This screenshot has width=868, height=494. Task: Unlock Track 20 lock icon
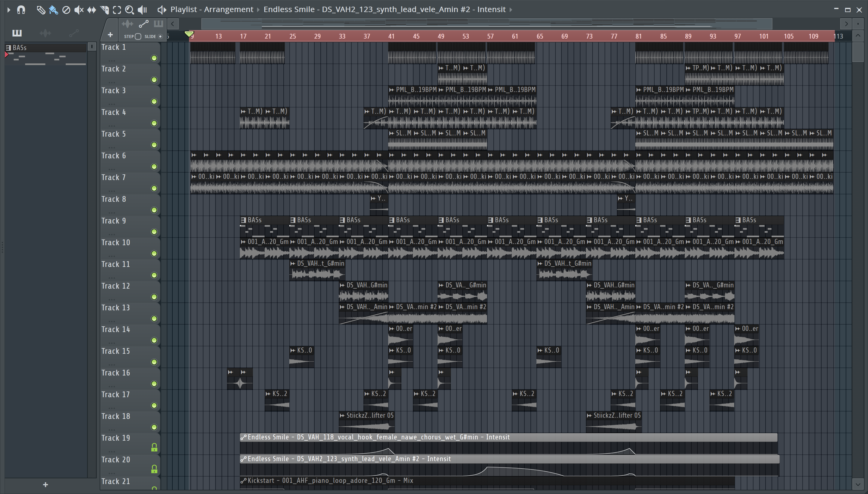pos(154,470)
